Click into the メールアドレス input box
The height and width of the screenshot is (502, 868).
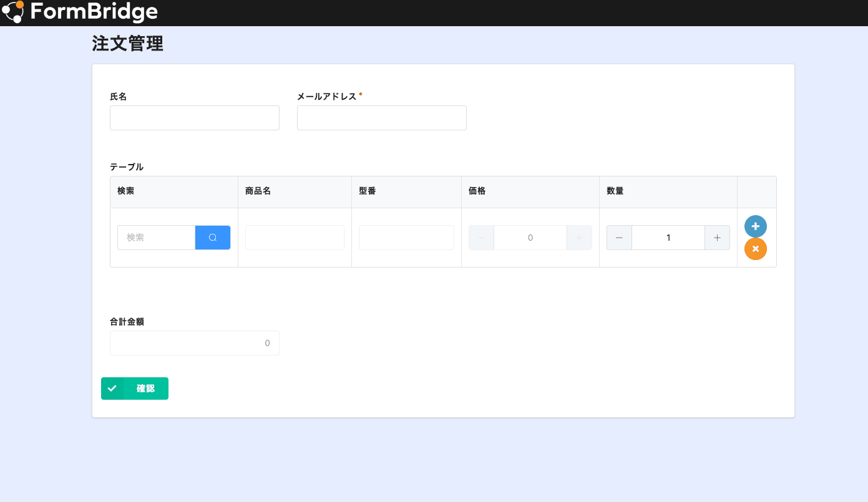coord(382,118)
